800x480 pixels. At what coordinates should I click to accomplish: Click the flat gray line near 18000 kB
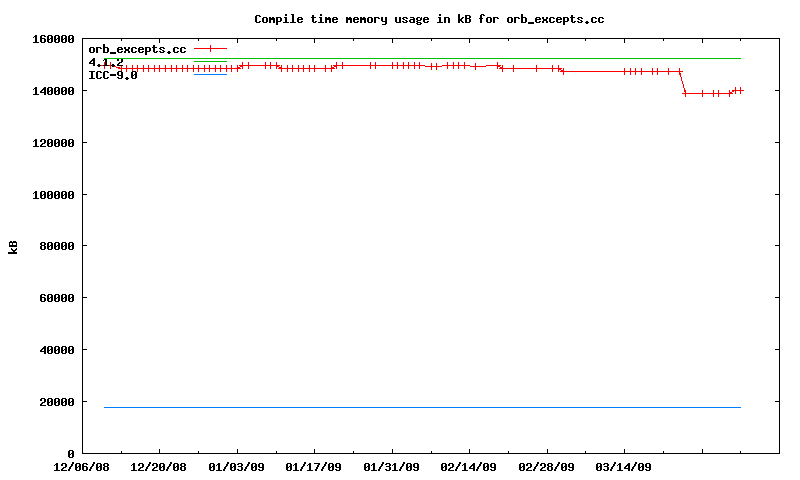point(420,407)
